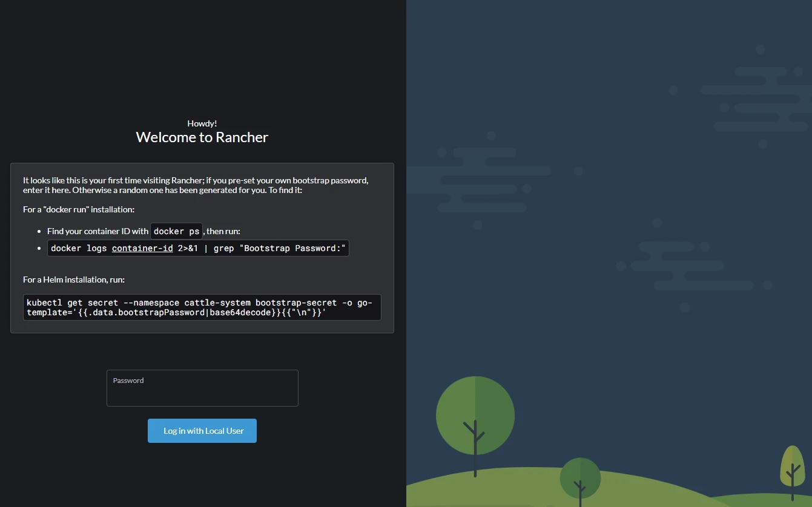Click the "Find your container ID with" text
This screenshot has height=507, width=812.
97,231
